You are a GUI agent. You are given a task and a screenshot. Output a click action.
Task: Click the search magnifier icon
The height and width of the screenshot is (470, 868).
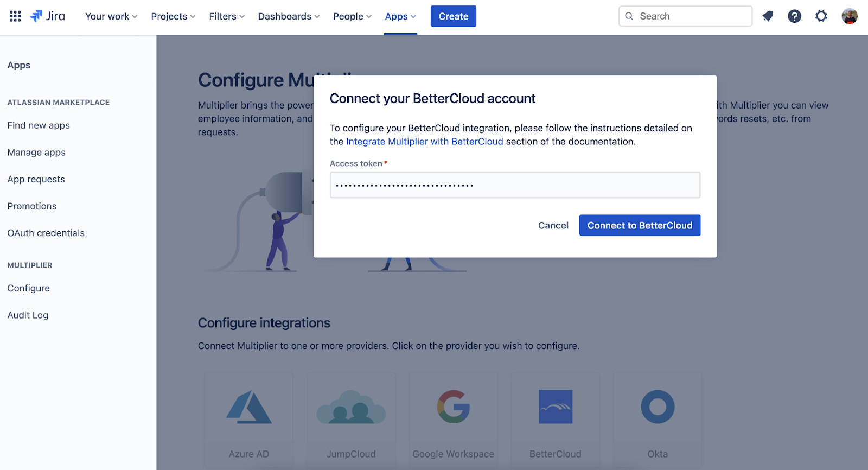tap(629, 16)
